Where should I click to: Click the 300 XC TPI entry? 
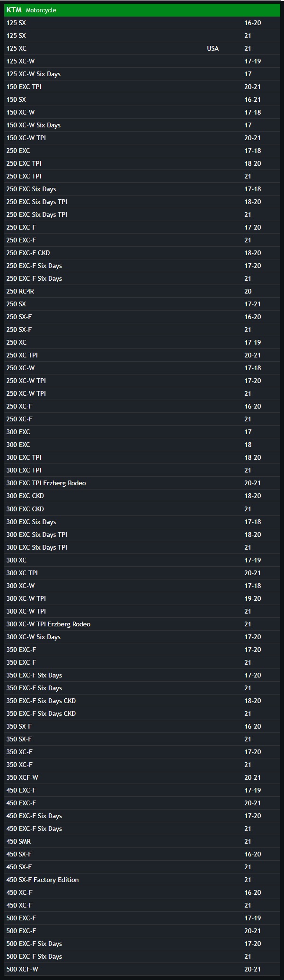click(x=22, y=573)
